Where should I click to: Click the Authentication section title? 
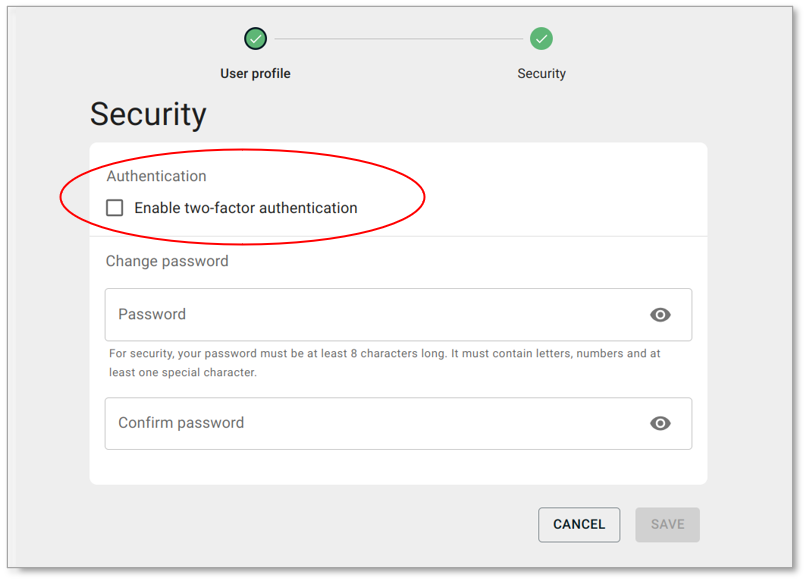point(156,176)
